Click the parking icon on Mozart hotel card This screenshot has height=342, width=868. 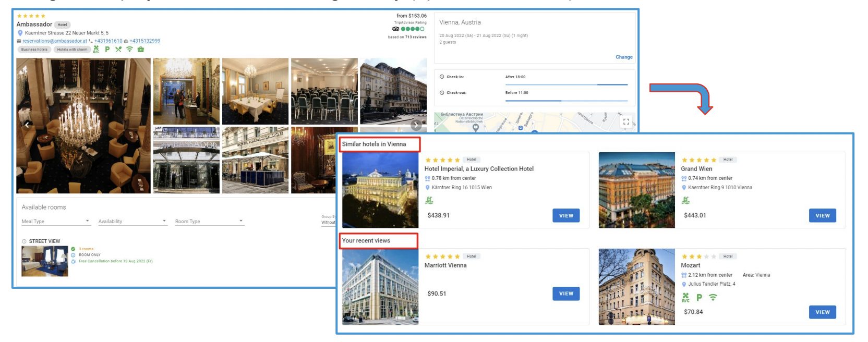click(699, 297)
